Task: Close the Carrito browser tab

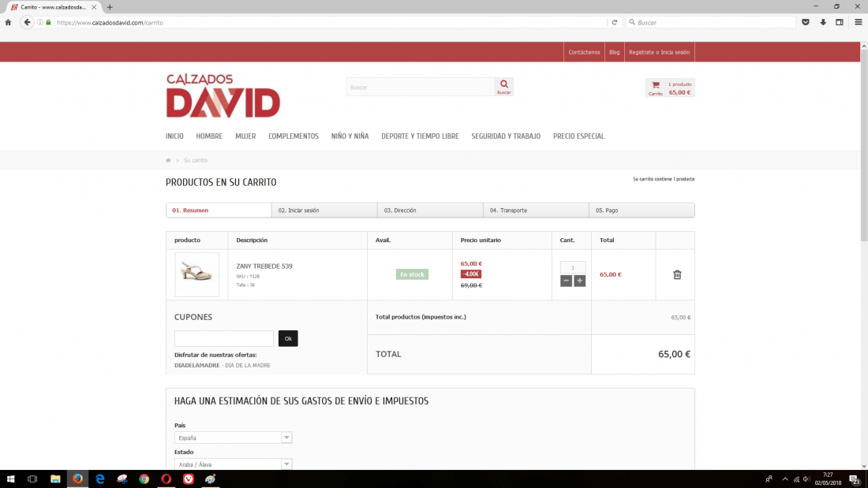Action: coord(94,7)
